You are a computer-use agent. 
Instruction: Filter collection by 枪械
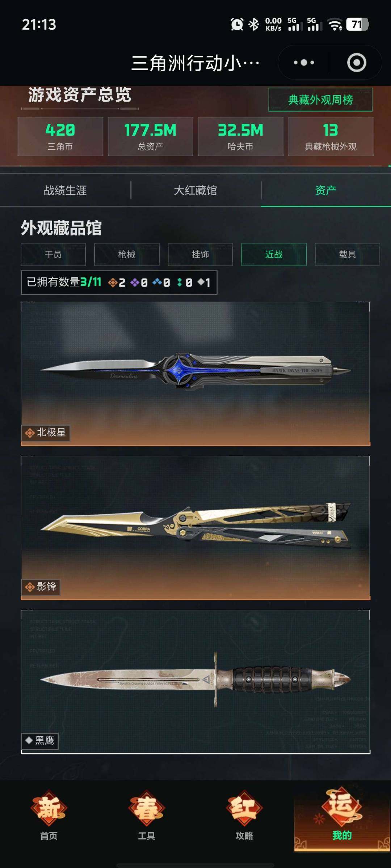point(127,255)
